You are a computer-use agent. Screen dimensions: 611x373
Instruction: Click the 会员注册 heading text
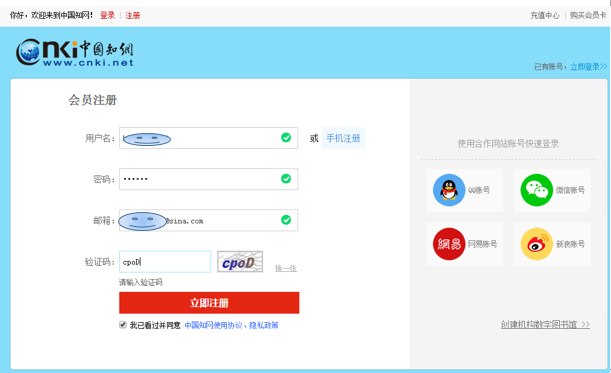[x=93, y=100]
